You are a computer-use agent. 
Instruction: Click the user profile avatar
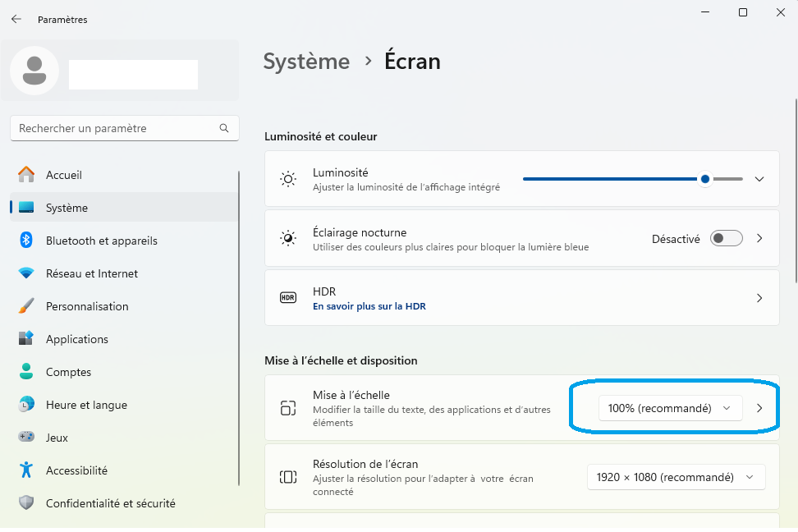[34, 71]
